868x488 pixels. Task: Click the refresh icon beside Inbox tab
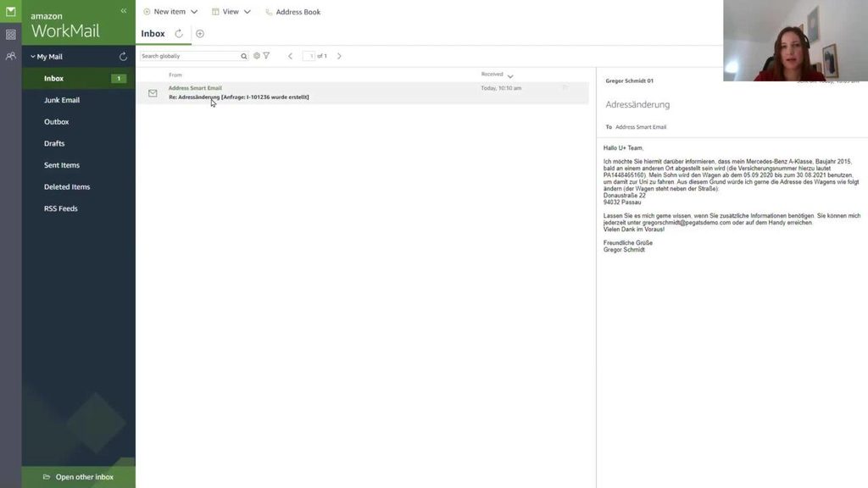pyautogui.click(x=179, y=34)
